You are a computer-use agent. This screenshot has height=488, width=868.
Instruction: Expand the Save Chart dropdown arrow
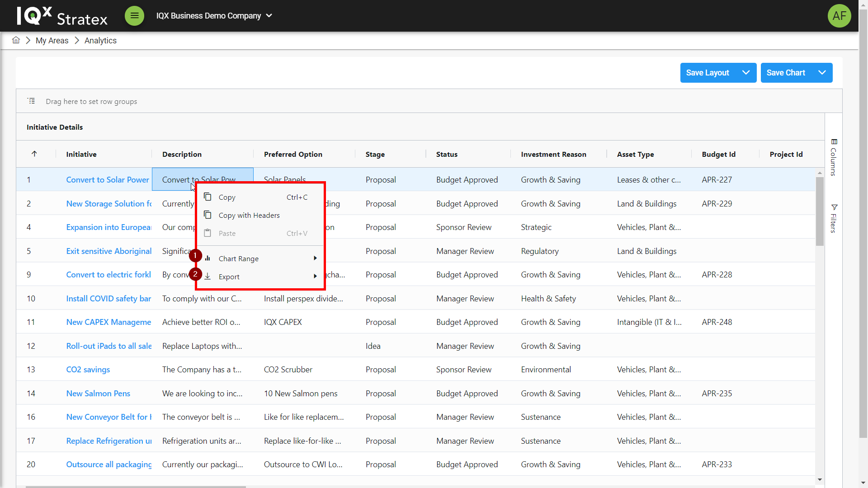pos(822,73)
